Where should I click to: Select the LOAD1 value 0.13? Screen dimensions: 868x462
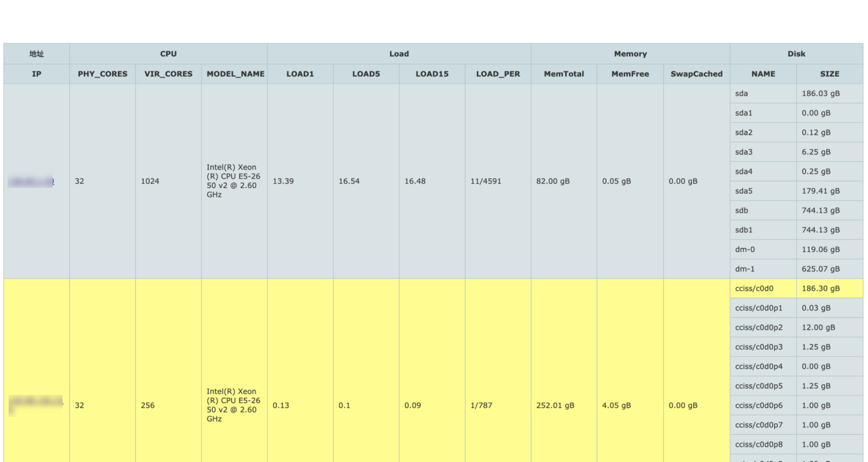click(x=281, y=405)
